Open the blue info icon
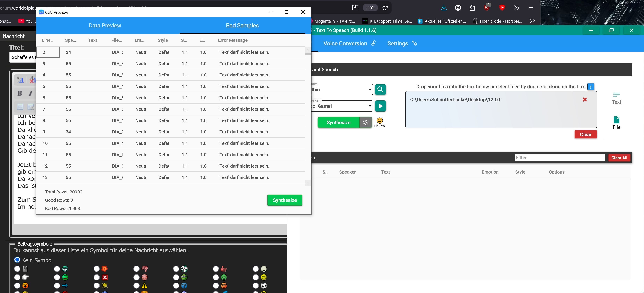The image size is (644, 293). pos(591,87)
